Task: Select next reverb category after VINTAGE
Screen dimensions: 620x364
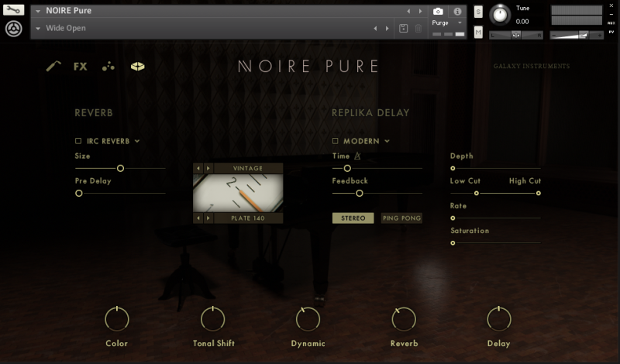Action: pyautogui.click(x=208, y=168)
